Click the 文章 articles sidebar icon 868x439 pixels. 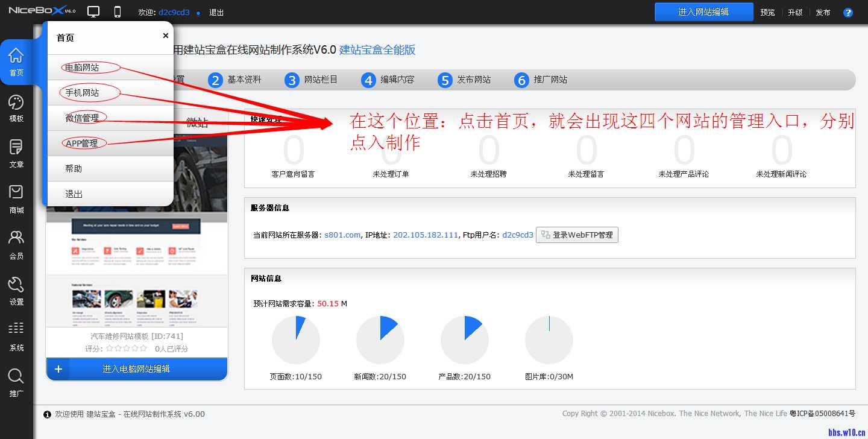[x=16, y=154]
